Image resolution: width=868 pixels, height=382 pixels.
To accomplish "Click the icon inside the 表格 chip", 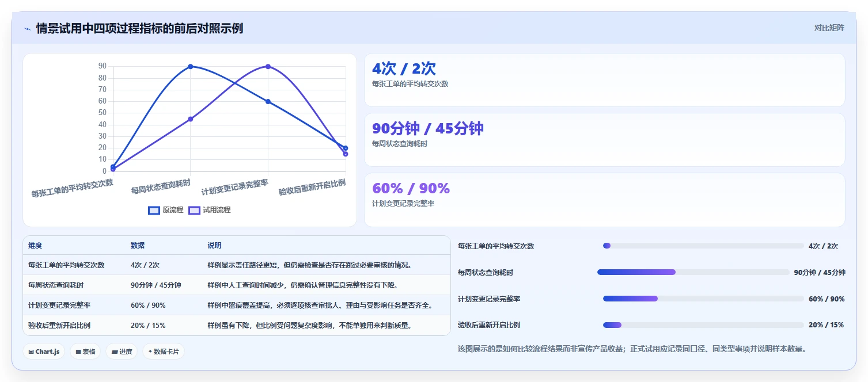I will (78, 352).
